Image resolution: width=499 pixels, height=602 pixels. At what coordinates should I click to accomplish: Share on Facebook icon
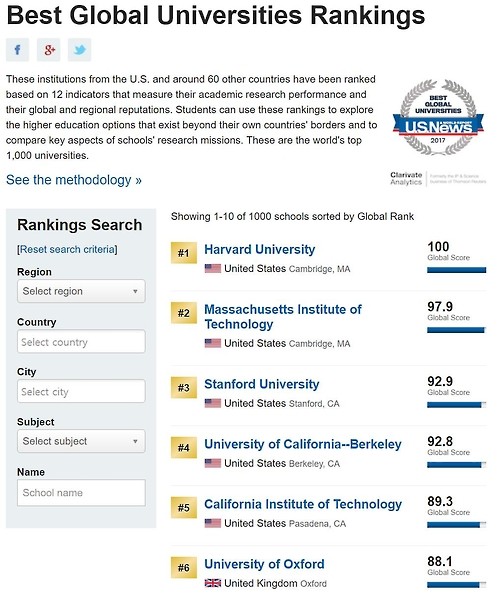[17, 50]
